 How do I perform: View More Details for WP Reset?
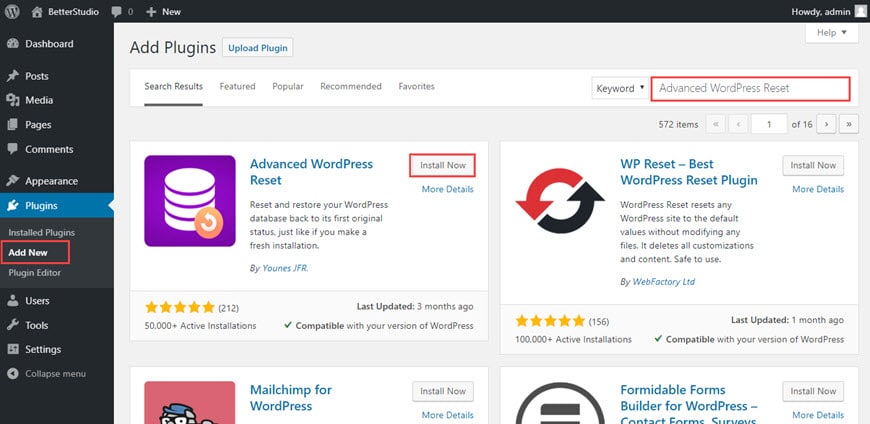click(818, 189)
